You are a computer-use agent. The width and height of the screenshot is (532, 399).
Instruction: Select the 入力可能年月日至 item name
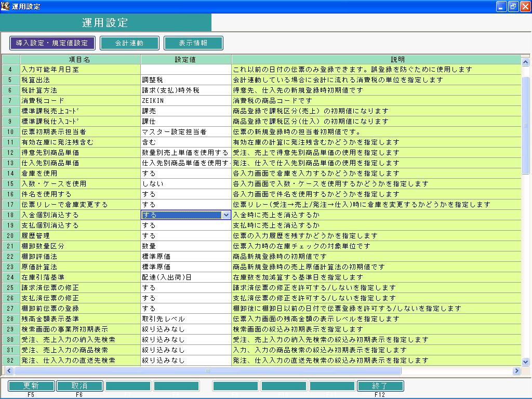pos(80,70)
